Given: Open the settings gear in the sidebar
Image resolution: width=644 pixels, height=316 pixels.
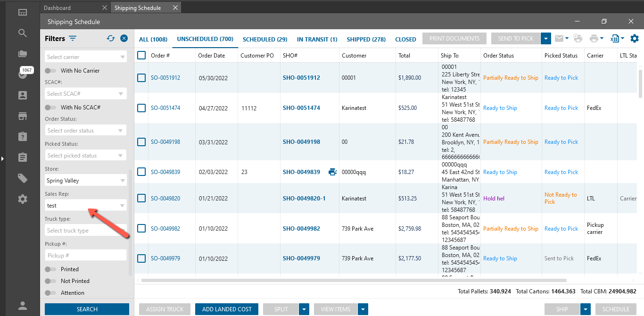Looking at the screenshot, I should (23, 199).
